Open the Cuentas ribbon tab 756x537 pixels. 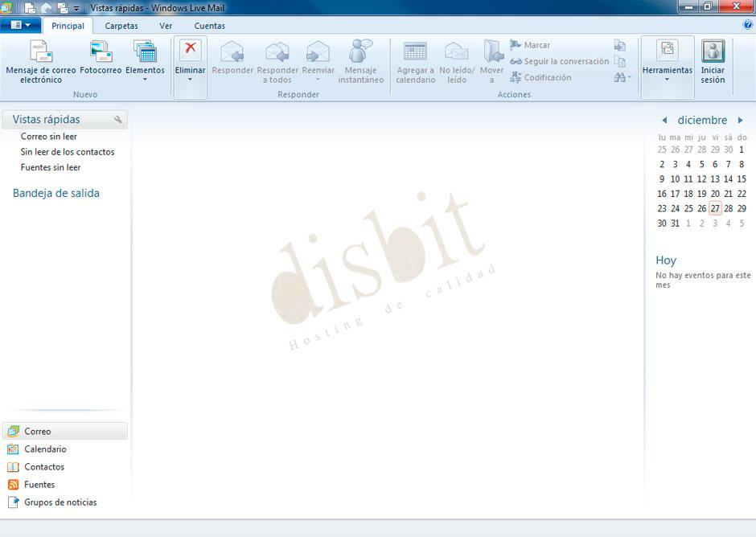coord(209,25)
